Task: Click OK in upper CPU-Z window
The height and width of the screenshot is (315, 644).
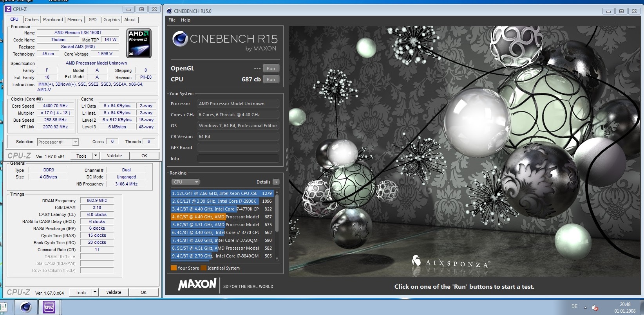Action: click(x=144, y=156)
